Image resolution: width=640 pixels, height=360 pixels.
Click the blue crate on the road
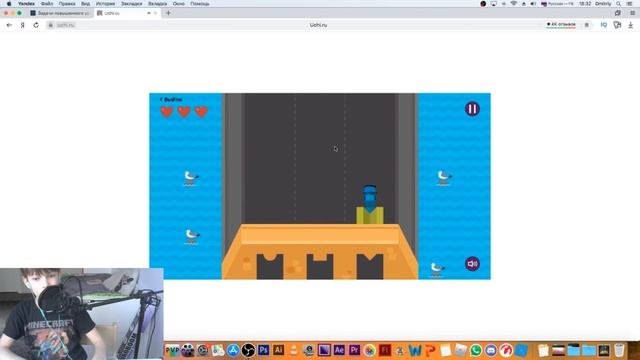[x=370, y=198]
